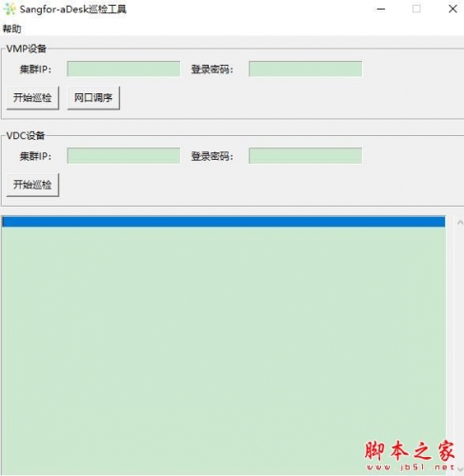This screenshot has height=476, width=464.
Task: Close the Sangfor-aDesk巡检工具 window
Action: (453, 9)
